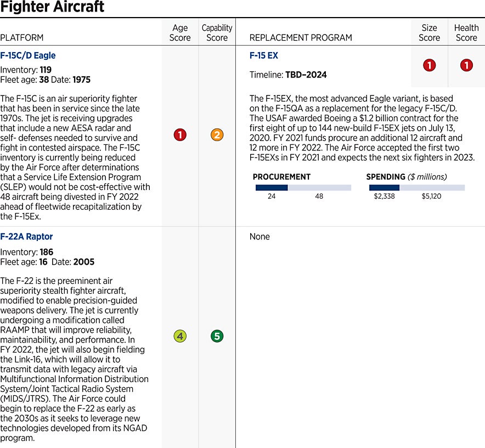Viewport: 485px width, 448px height.
Task: Open the F-15C/D Eagle platform heading
Action: 28,55
